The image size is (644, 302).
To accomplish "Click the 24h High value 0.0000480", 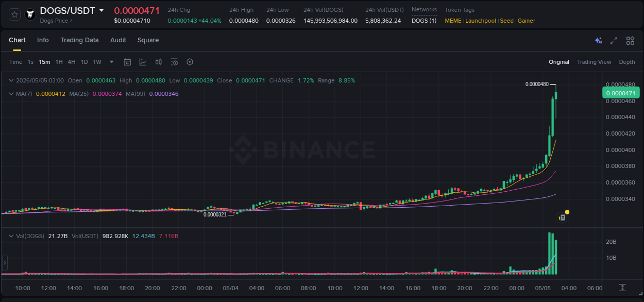I will (244, 21).
